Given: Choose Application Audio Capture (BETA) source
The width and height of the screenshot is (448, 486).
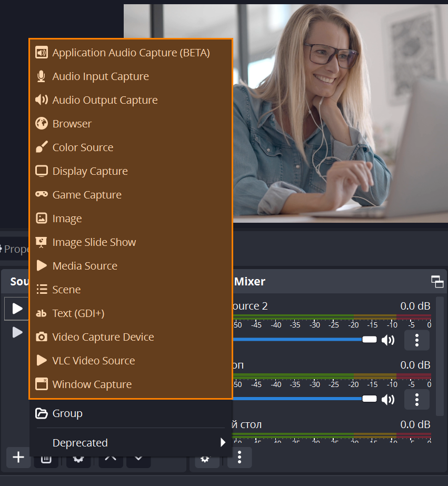Looking at the screenshot, I should click(x=131, y=53).
